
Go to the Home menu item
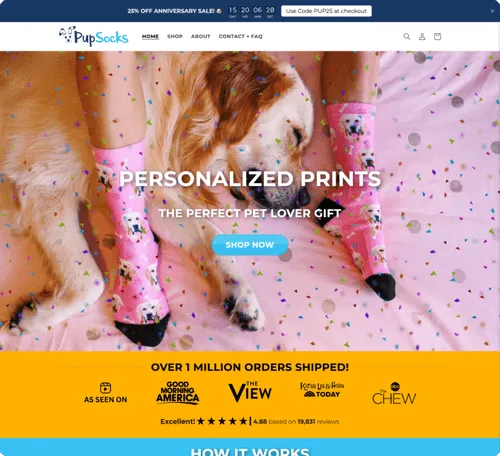150,36
